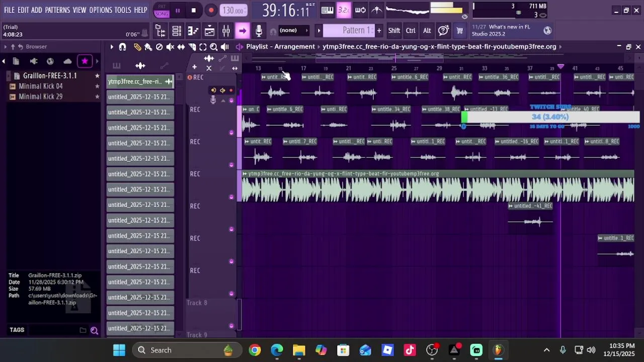Viewport: 644px width, 362px height.
Task: Select the Zoom magnifier tool
Action: point(214,47)
